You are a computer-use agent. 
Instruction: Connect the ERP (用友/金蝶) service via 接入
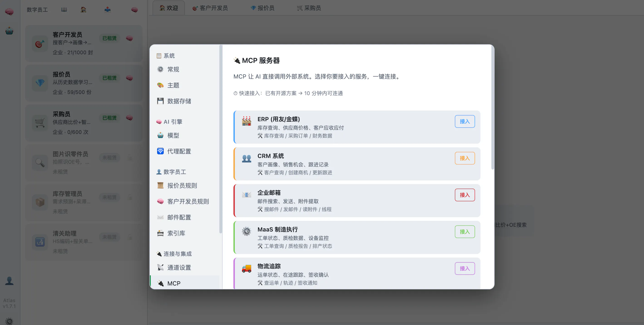pyautogui.click(x=465, y=121)
